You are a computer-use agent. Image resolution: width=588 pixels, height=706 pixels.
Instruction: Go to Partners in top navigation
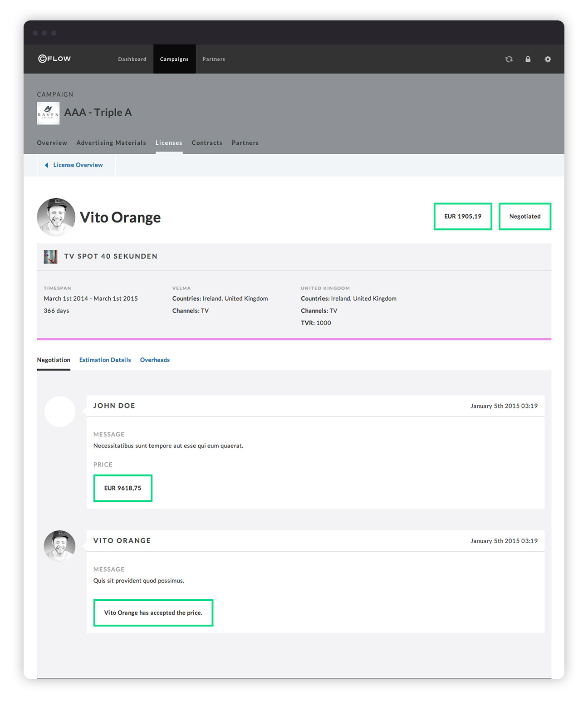coord(214,59)
